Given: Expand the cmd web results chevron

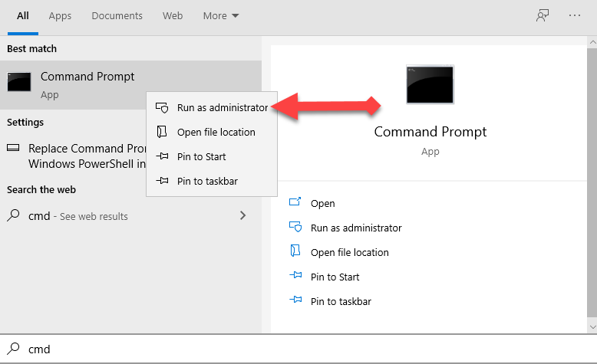Looking at the screenshot, I should [x=243, y=216].
